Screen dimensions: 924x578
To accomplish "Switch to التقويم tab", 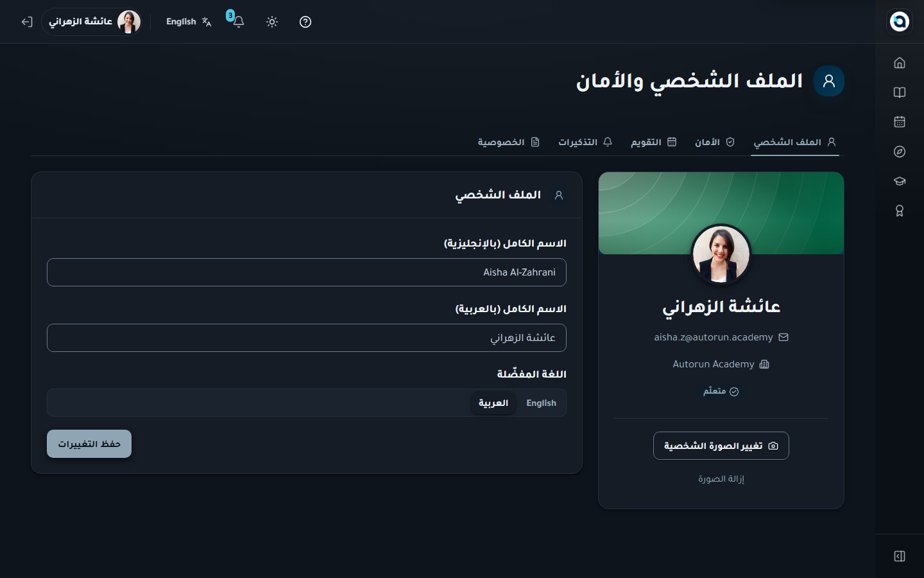I will point(654,142).
